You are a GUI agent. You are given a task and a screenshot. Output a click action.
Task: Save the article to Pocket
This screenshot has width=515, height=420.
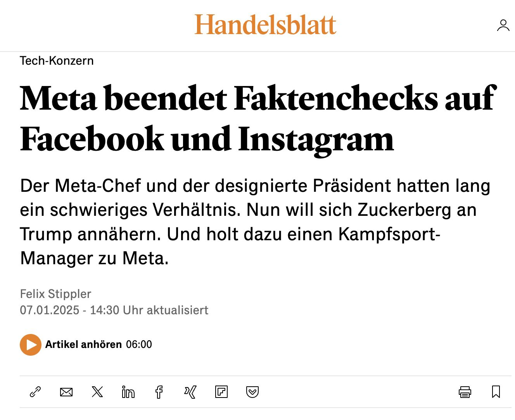pyautogui.click(x=252, y=392)
